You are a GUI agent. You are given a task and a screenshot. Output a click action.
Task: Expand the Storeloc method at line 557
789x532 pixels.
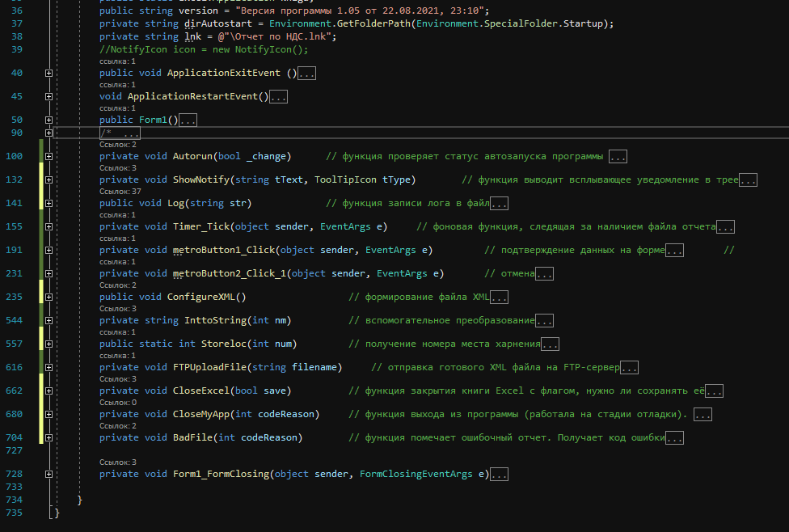tap(49, 344)
